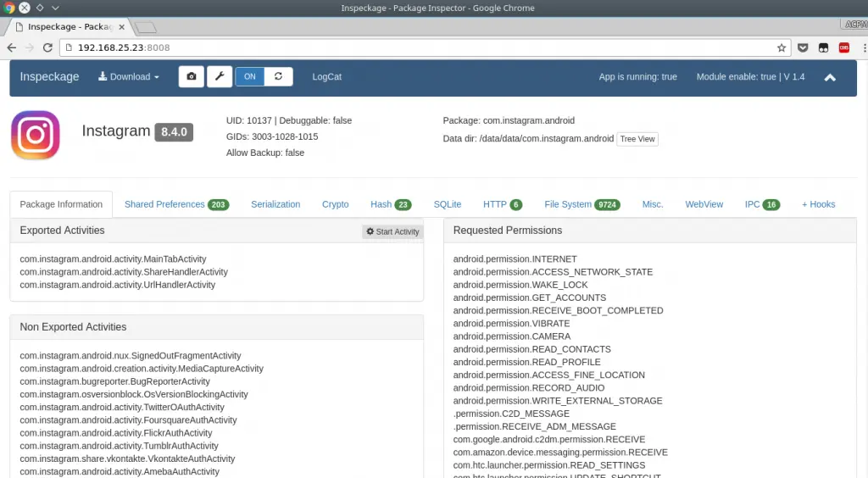Click the page file icon in address bar
This screenshot has width=868, height=478.
click(x=70, y=47)
